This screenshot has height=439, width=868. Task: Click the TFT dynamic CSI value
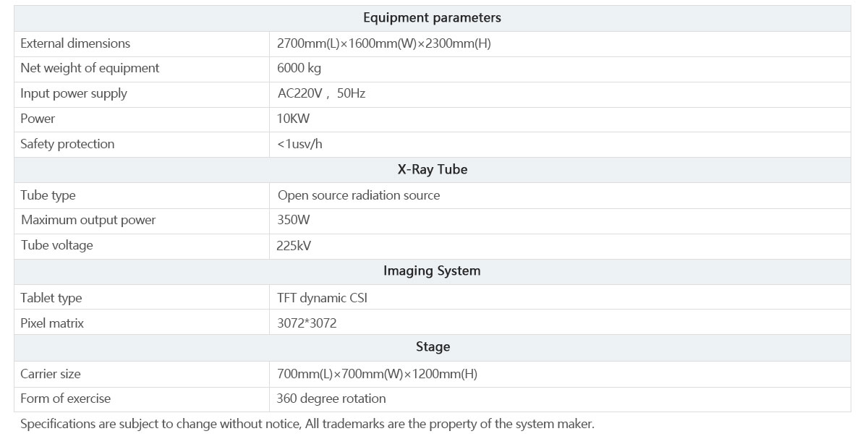pos(322,298)
